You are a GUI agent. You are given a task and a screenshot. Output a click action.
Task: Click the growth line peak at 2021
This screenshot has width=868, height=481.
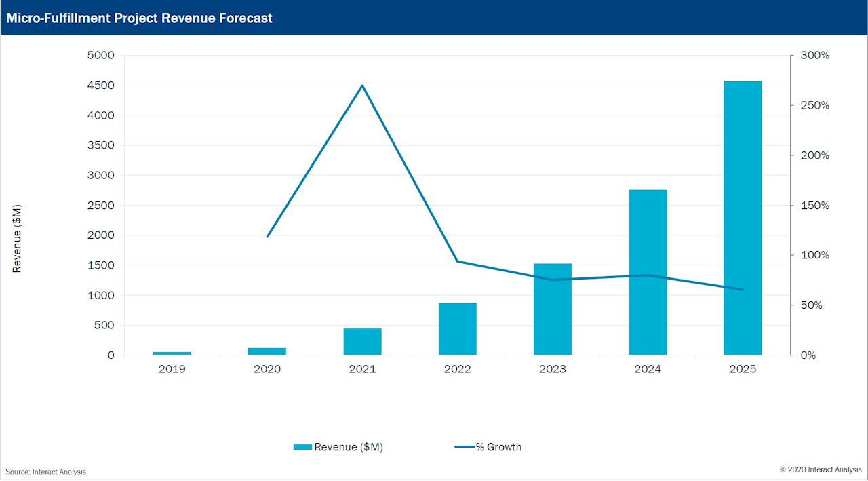pos(362,85)
